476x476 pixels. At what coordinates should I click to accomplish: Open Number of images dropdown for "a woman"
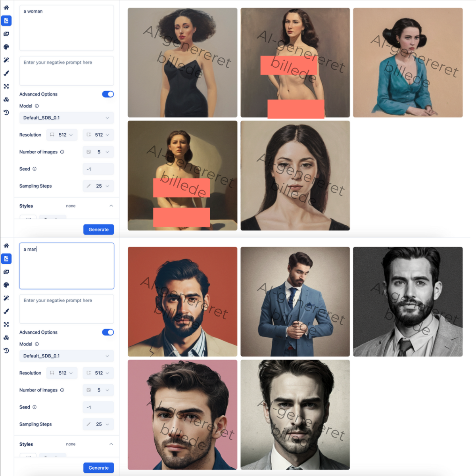click(x=98, y=152)
